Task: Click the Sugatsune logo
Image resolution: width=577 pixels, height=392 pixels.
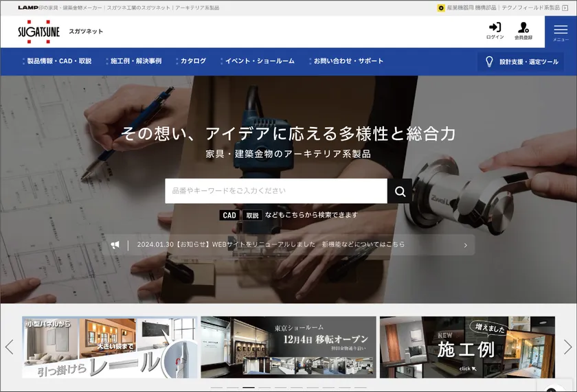Action: point(38,32)
